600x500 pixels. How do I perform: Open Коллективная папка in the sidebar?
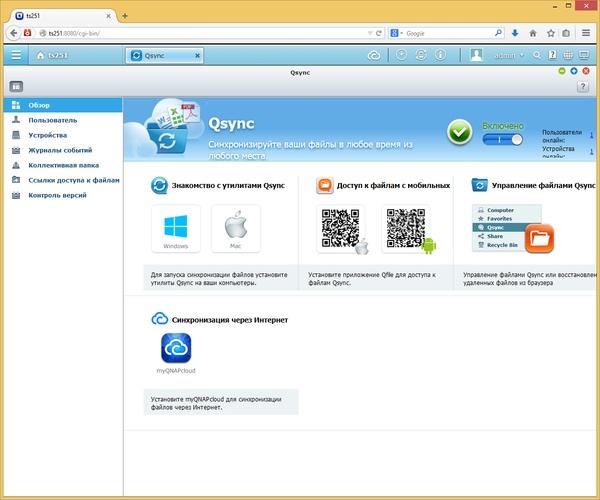click(x=63, y=165)
